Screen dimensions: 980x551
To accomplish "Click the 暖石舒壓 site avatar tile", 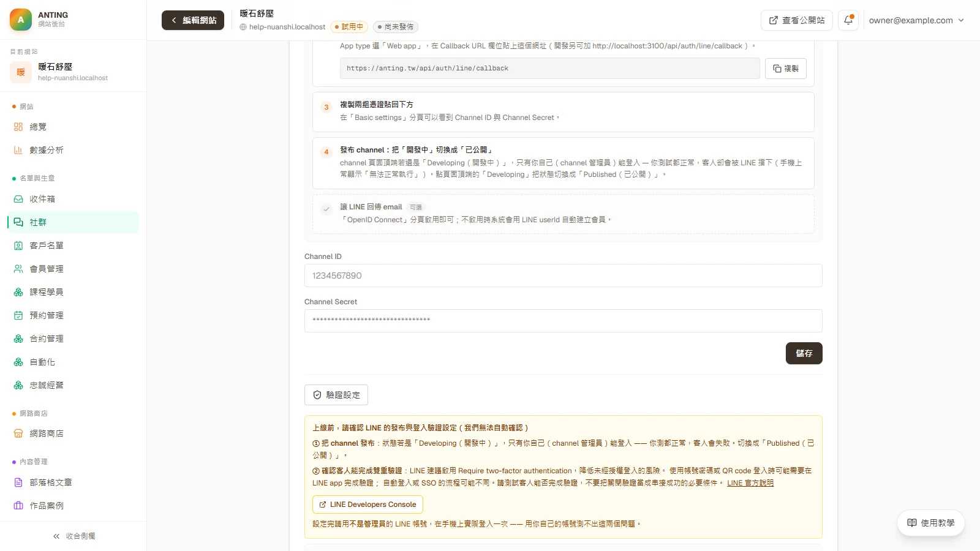I will pyautogui.click(x=21, y=72).
